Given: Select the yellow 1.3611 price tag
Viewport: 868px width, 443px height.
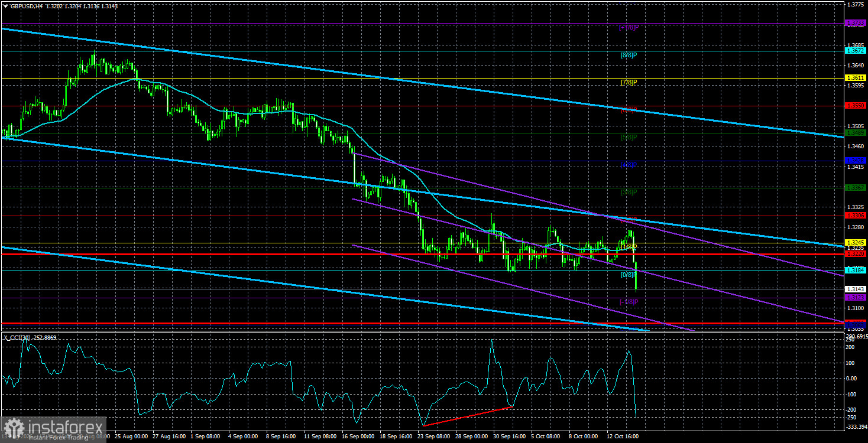Looking at the screenshot, I should [x=856, y=78].
